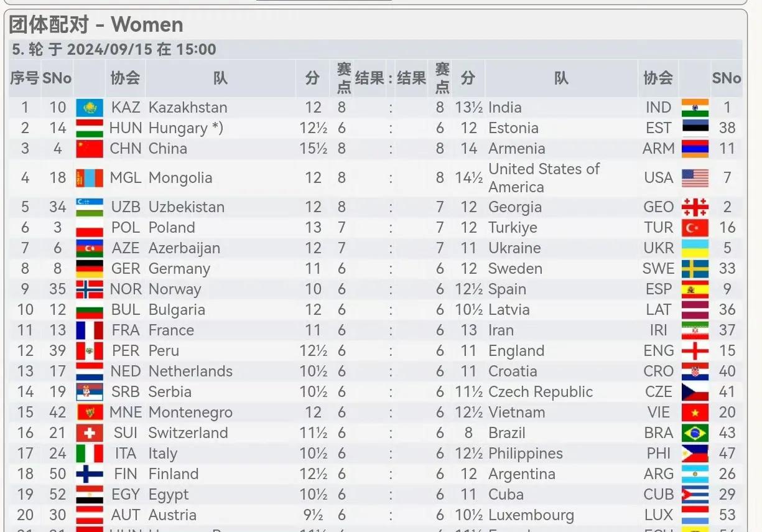Viewport: 762px width, 532px height.
Task: Open the Luxembourg team link
Action: pyautogui.click(x=531, y=515)
